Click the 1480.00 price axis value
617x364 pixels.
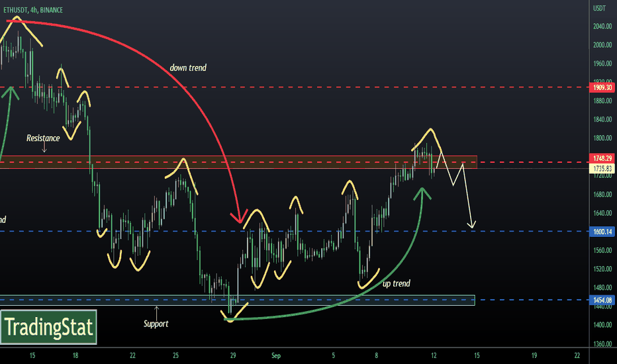point(602,287)
